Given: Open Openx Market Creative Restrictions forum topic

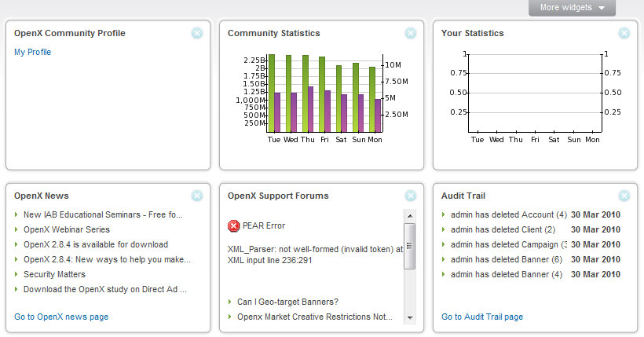Looking at the screenshot, I should 315,317.
